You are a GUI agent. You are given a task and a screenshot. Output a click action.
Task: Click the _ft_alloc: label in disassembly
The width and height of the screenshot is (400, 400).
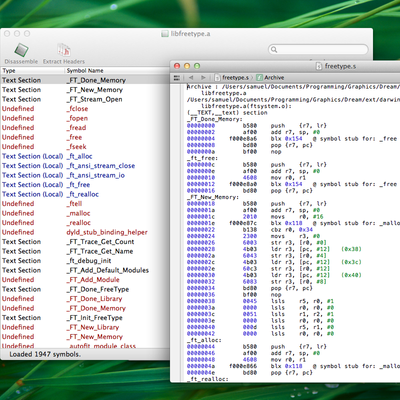tap(204, 340)
